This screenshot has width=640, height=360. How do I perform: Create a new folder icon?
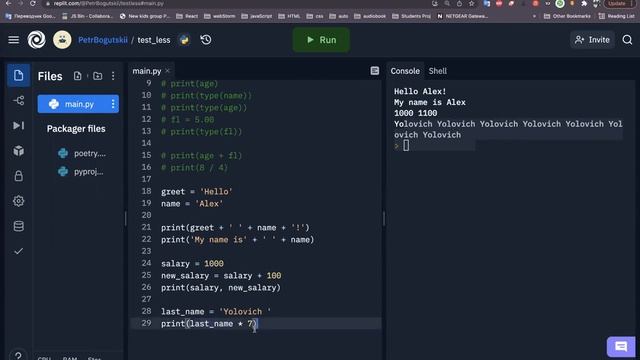(x=98, y=76)
